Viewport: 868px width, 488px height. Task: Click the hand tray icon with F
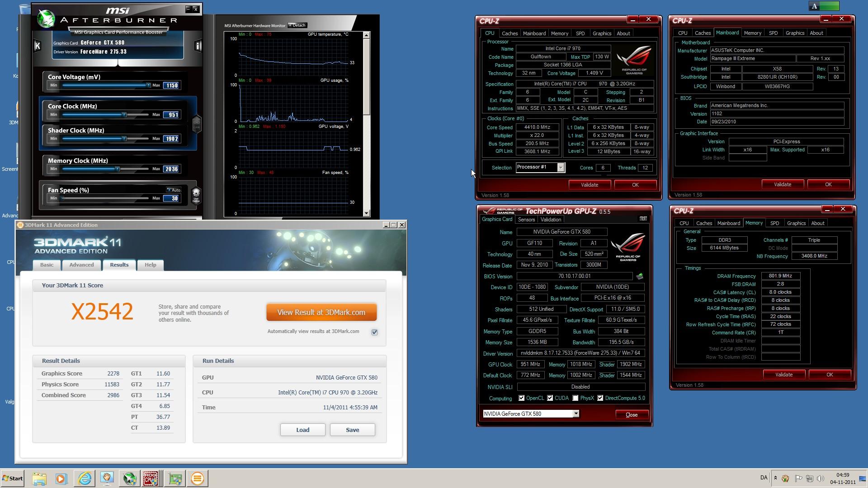click(x=786, y=478)
